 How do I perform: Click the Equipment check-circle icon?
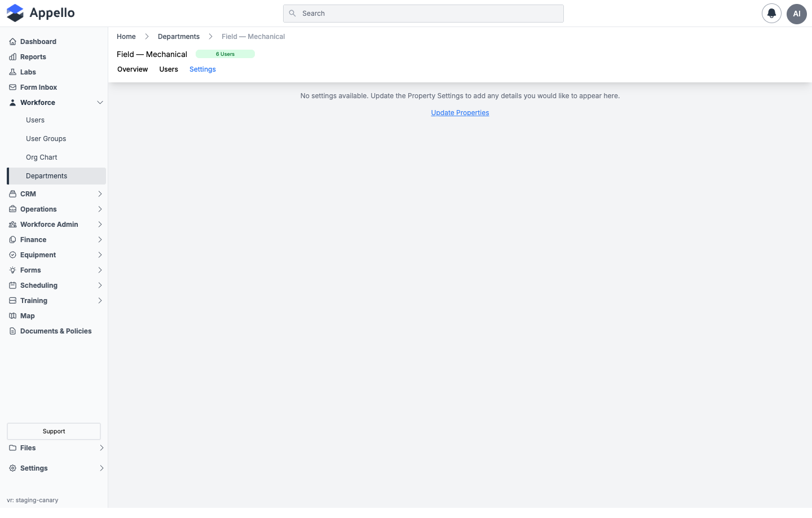point(12,255)
